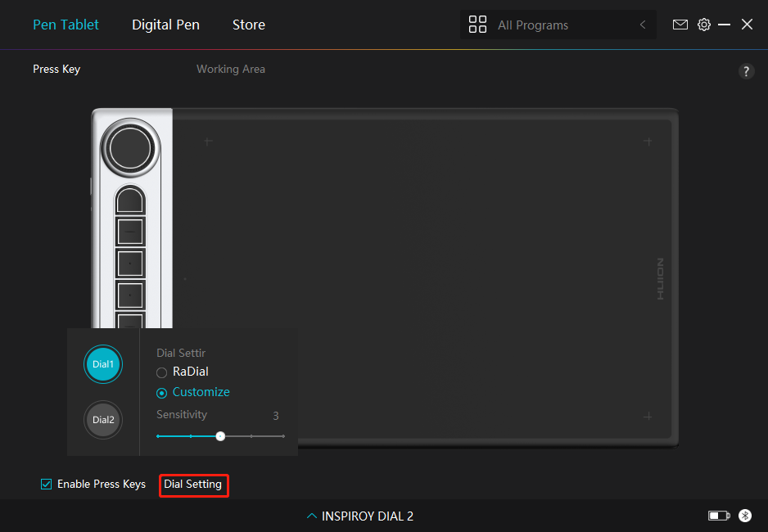
Task: Set sensitivity to the maximum slider tick
Action: point(283,436)
